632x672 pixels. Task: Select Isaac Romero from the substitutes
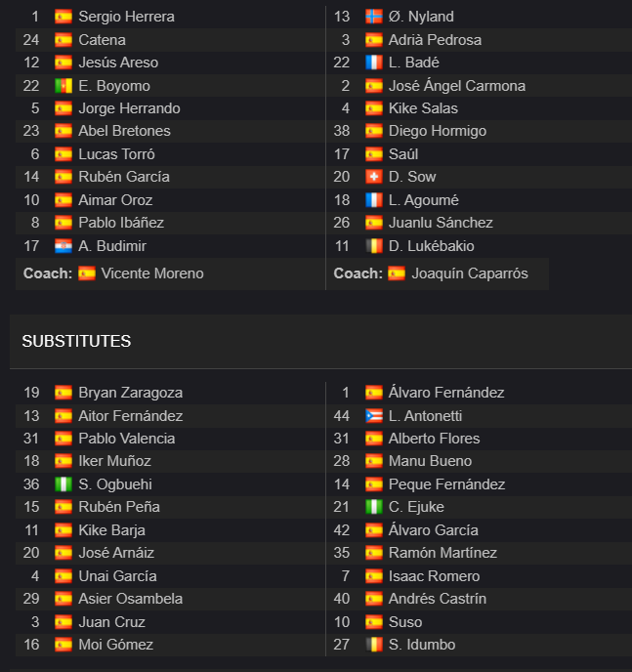pos(434,576)
